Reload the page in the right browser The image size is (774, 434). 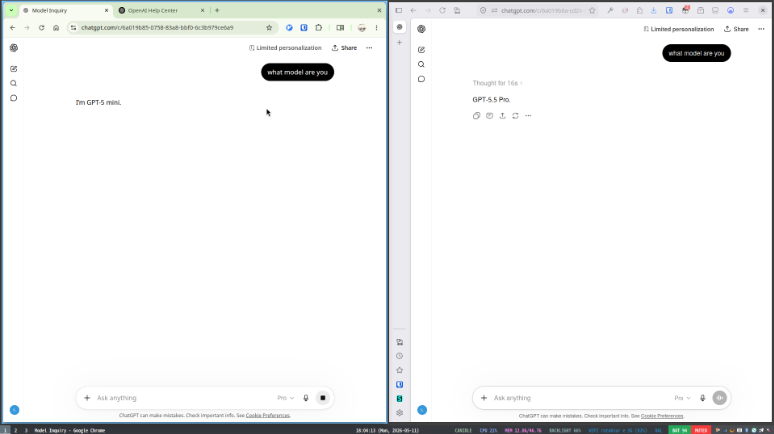[x=442, y=10]
